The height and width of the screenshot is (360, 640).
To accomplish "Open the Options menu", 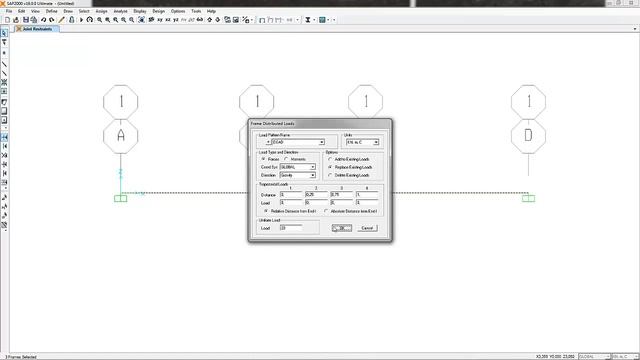I will click(178, 11).
